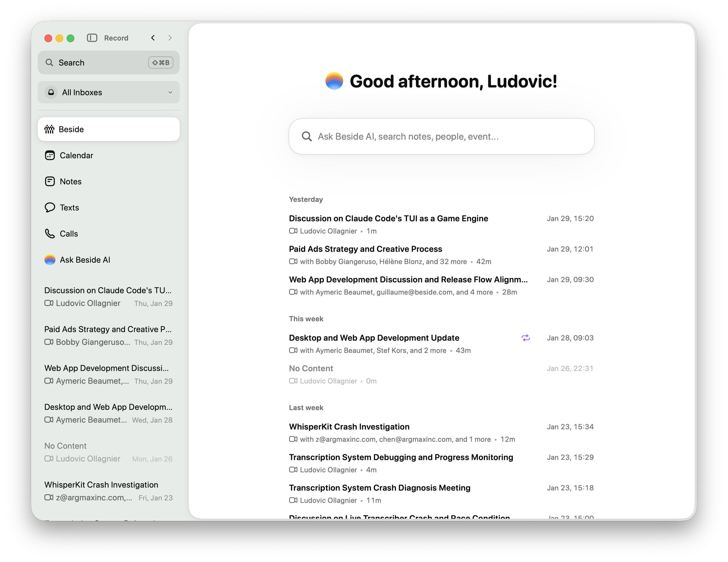Toggle the sidebar panel icon
Image resolution: width=728 pixels, height=562 pixels.
pyautogui.click(x=92, y=38)
